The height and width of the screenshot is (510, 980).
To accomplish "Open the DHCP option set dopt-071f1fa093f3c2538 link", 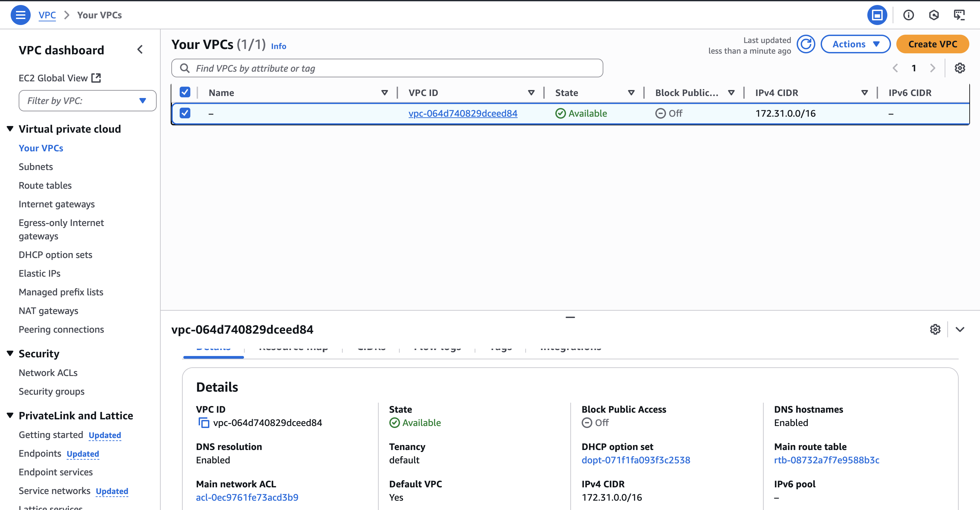I will (636, 460).
